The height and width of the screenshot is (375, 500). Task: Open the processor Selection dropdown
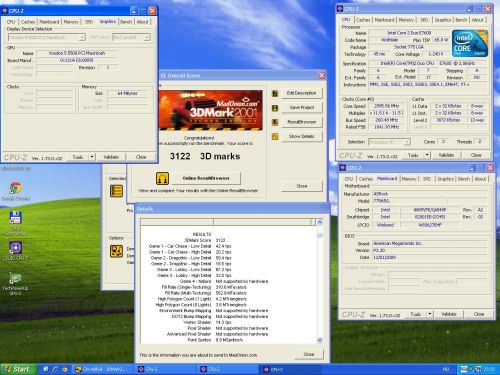click(389, 142)
